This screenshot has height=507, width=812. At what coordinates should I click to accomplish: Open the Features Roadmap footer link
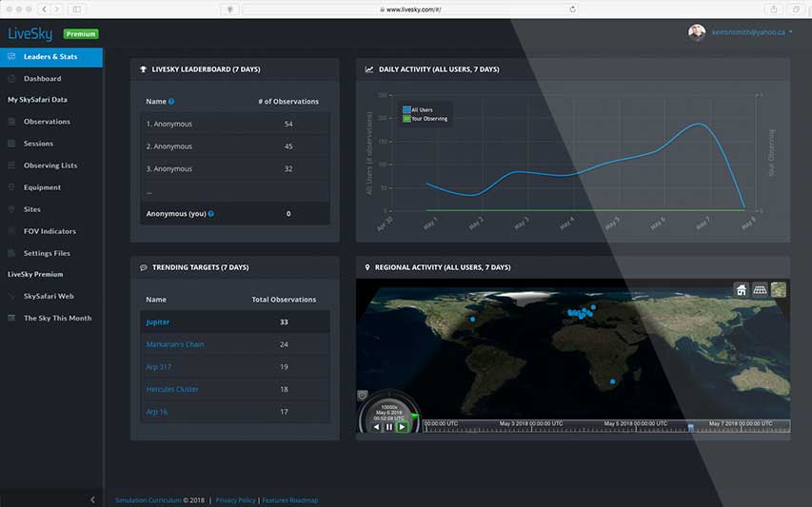click(290, 500)
